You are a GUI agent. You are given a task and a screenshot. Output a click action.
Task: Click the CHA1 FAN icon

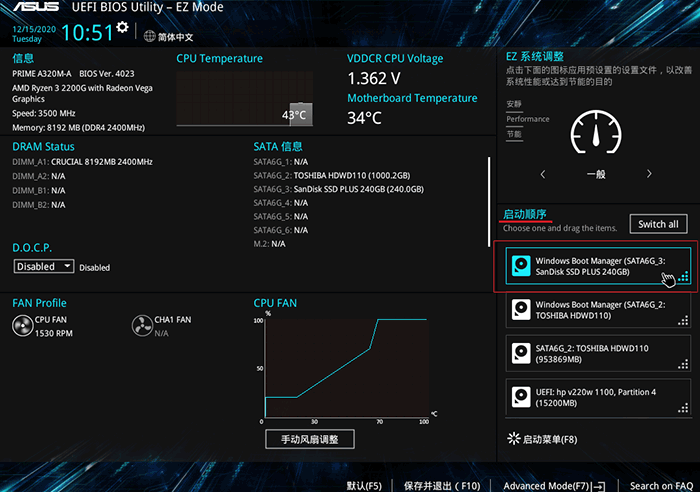[x=142, y=325]
